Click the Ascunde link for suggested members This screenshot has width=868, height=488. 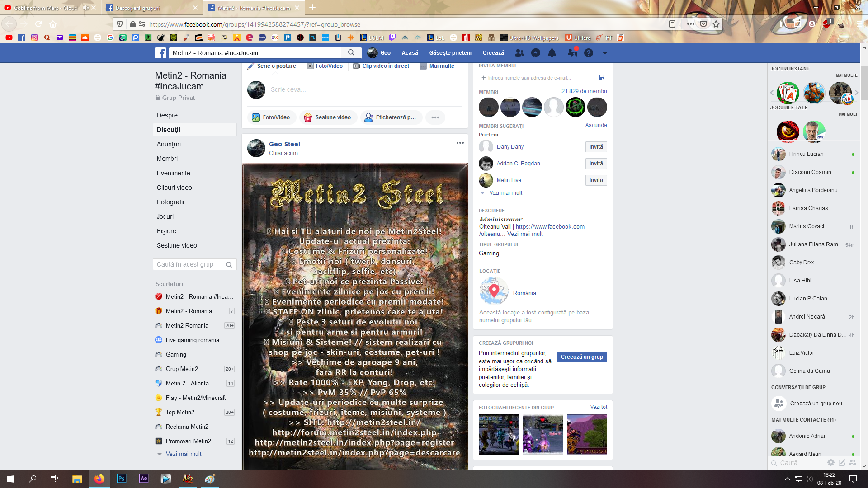[596, 125]
